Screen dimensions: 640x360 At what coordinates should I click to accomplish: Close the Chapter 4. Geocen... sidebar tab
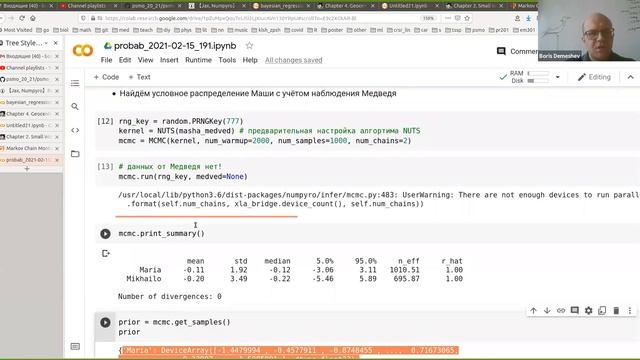(x=57, y=113)
